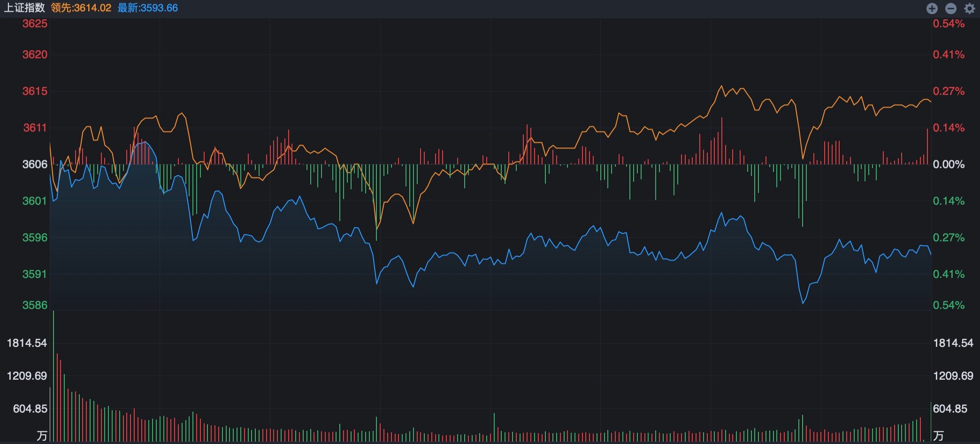Click the 3615 price axis label
Image resolution: width=980 pixels, height=444 pixels.
point(35,91)
